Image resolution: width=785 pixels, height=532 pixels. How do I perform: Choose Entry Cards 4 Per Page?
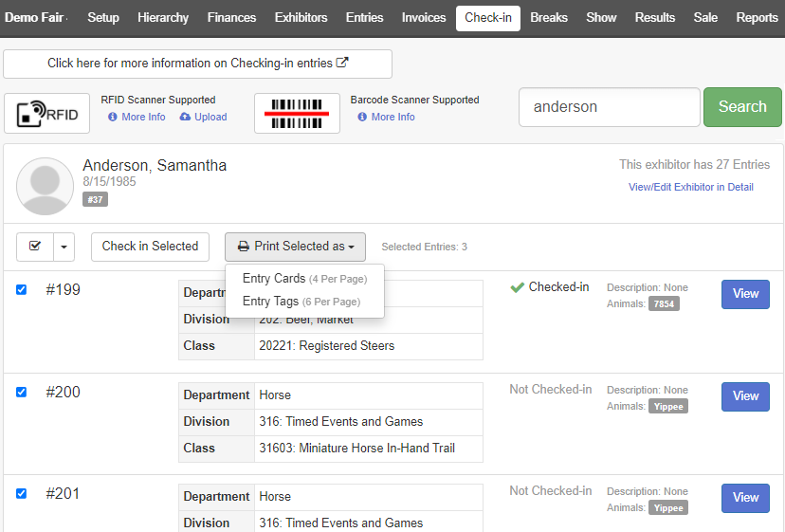pyautogui.click(x=303, y=279)
